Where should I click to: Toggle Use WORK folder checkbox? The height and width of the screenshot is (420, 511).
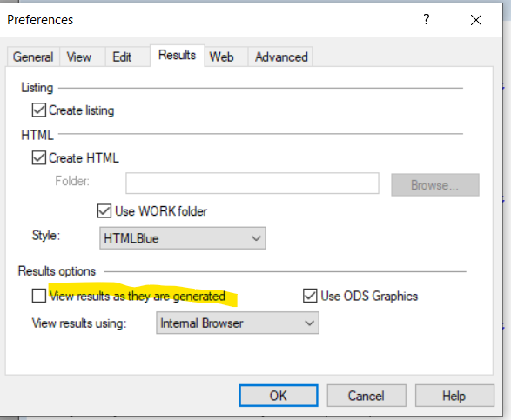point(104,211)
